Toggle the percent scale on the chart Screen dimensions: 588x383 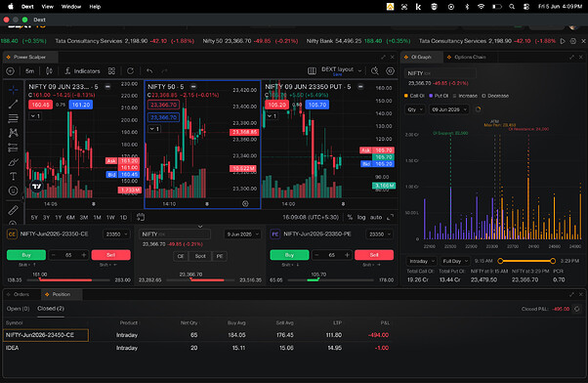[350, 217]
